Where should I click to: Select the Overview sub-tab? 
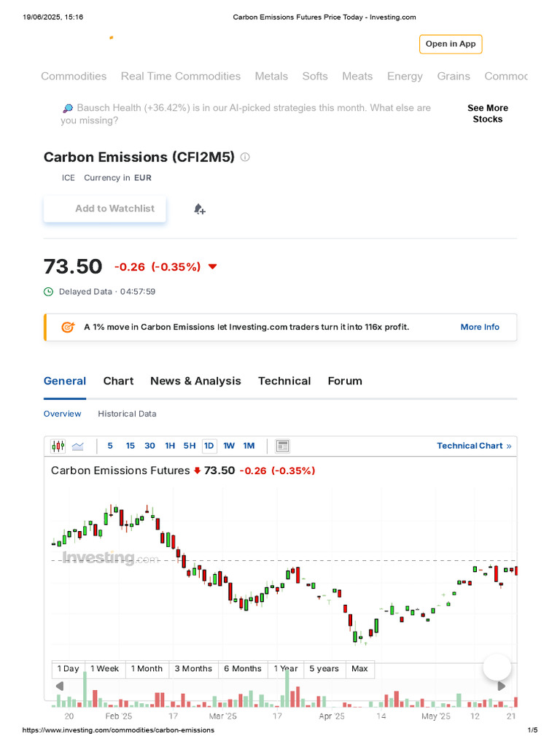[63, 414]
